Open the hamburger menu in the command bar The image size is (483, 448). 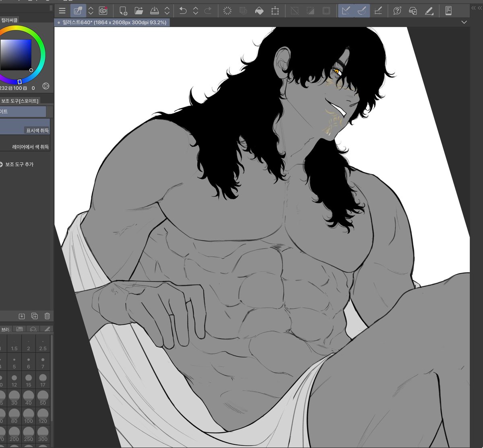(62, 11)
